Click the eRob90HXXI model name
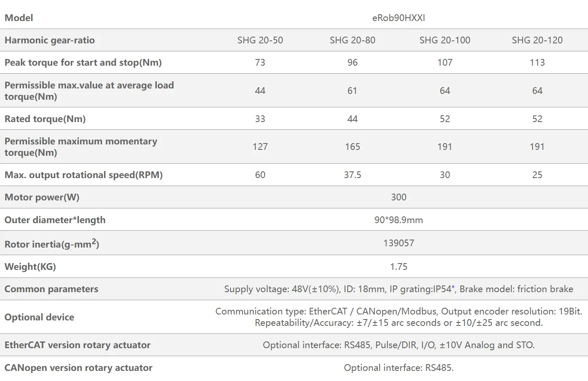The height and width of the screenshot is (381, 588). (398, 18)
